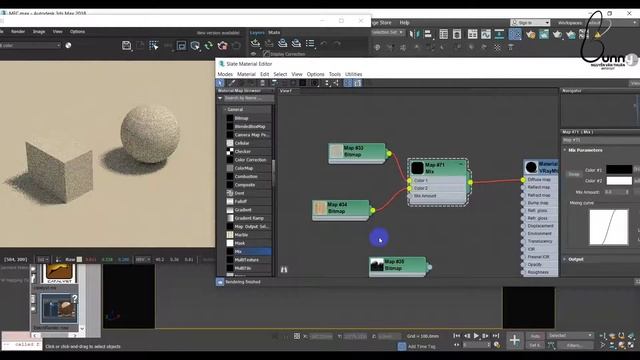640x360 pixels.
Task: Click the Pick Material eyedropper in Slate toolbar
Action: pyautogui.click(x=231, y=83)
